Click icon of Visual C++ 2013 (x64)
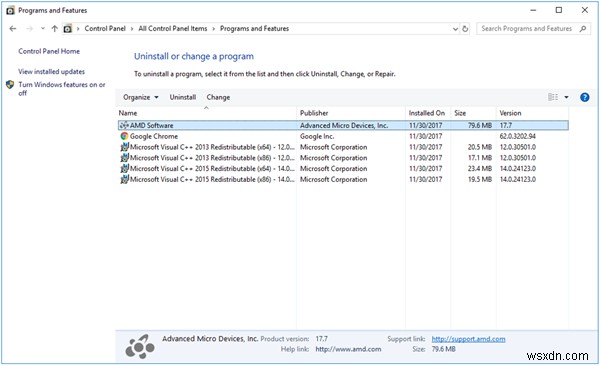Image resolution: width=600 pixels, height=366 pixels. [124, 147]
